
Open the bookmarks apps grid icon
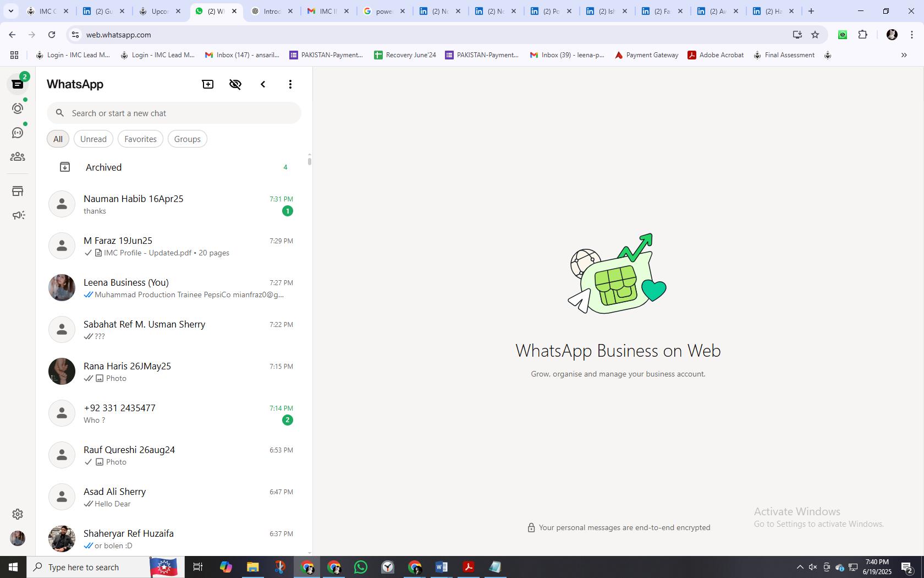[x=14, y=55]
